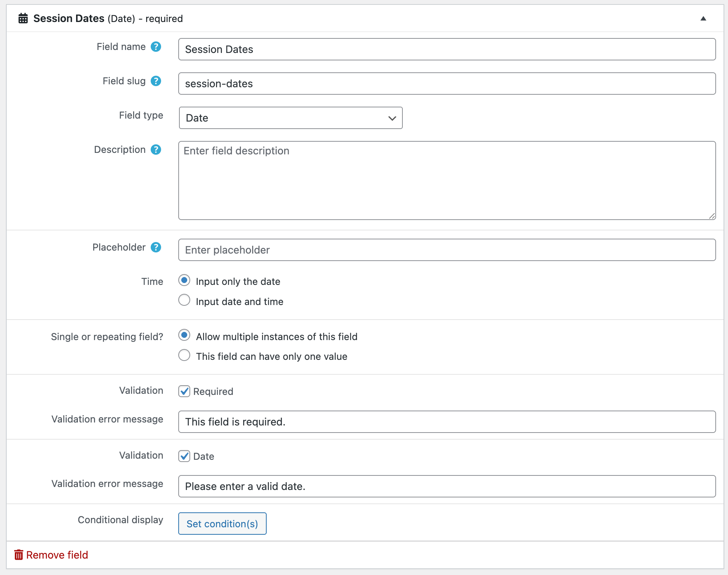Click into the Description textarea
728x575 pixels.
point(447,180)
